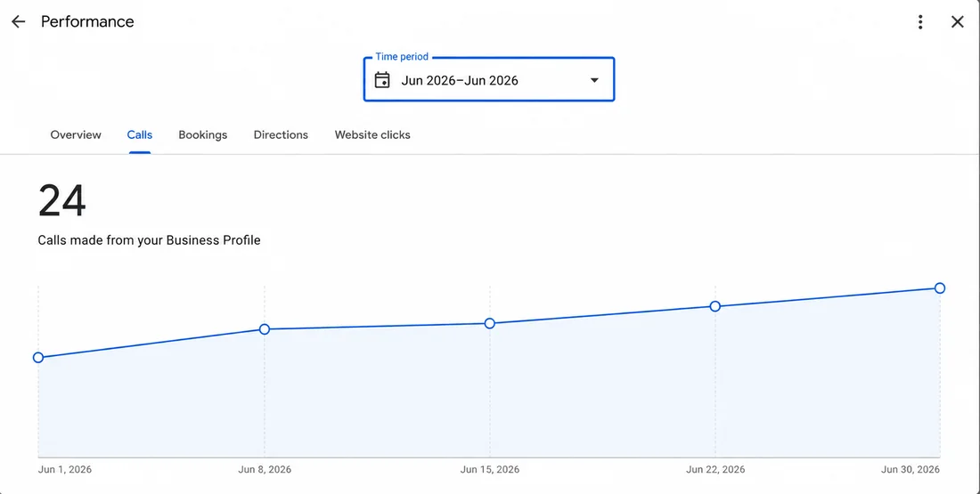Click the total calls number 24
Image resolution: width=980 pixels, height=494 pixels.
[x=61, y=201]
